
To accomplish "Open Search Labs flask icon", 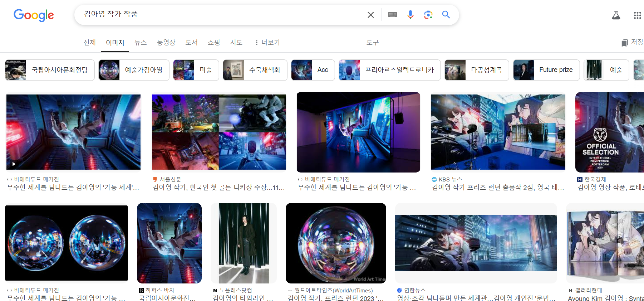I will 616,15.
